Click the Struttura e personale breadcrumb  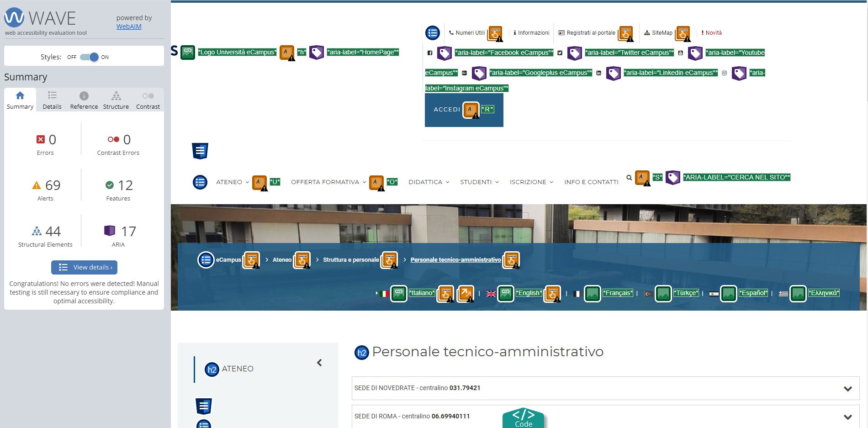351,260
